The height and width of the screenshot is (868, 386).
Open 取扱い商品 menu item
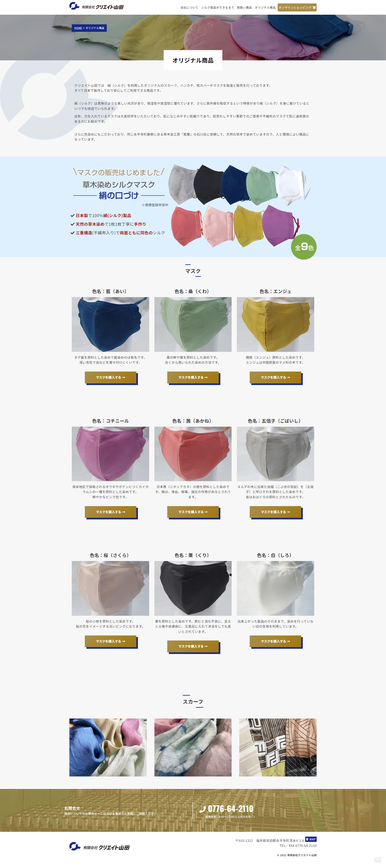click(x=244, y=7)
